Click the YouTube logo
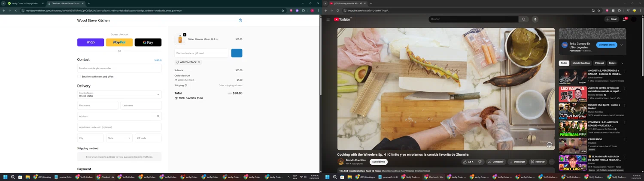Image resolution: width=644 pixels, height=181 pixels. (x=342, y=19)
